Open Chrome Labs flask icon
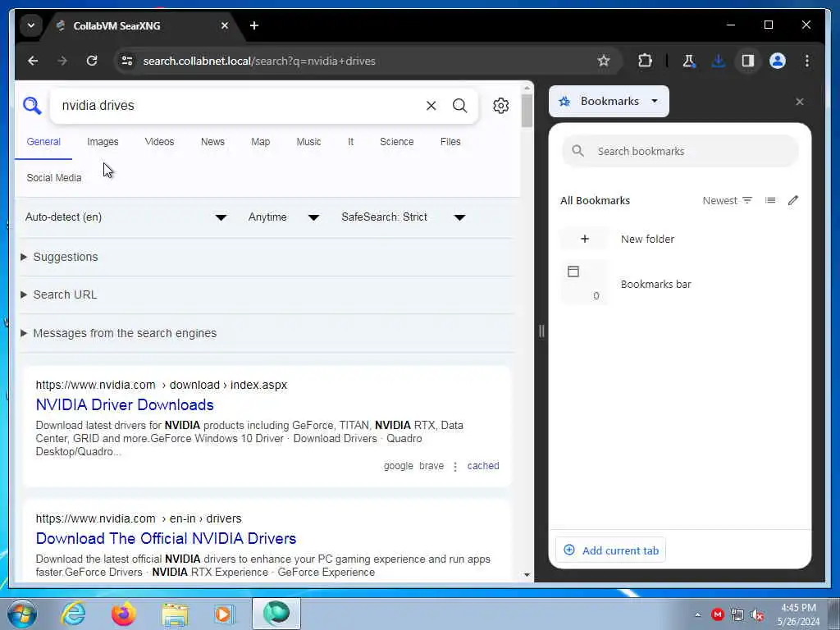Image resolution: width=840 pixels, height=630 pixels. [x=689, y=61]
